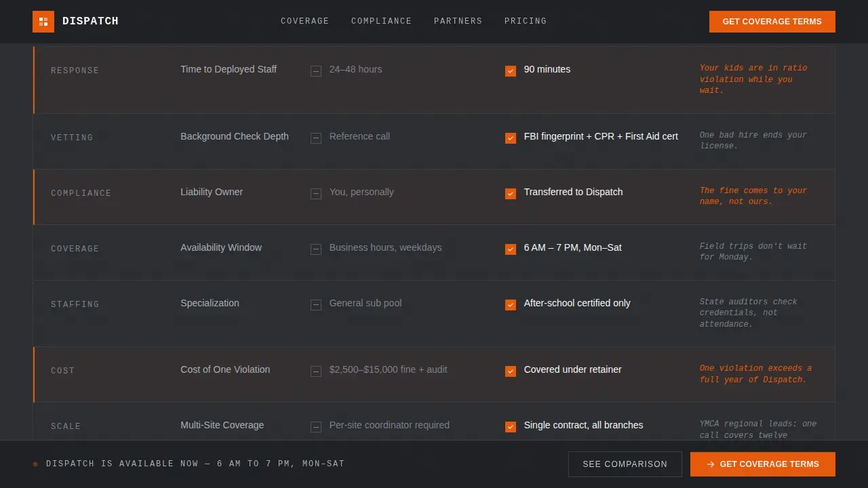Select the RESPONSE row label
This screenshot has width=868, height=488.
[x=75, y=70]
